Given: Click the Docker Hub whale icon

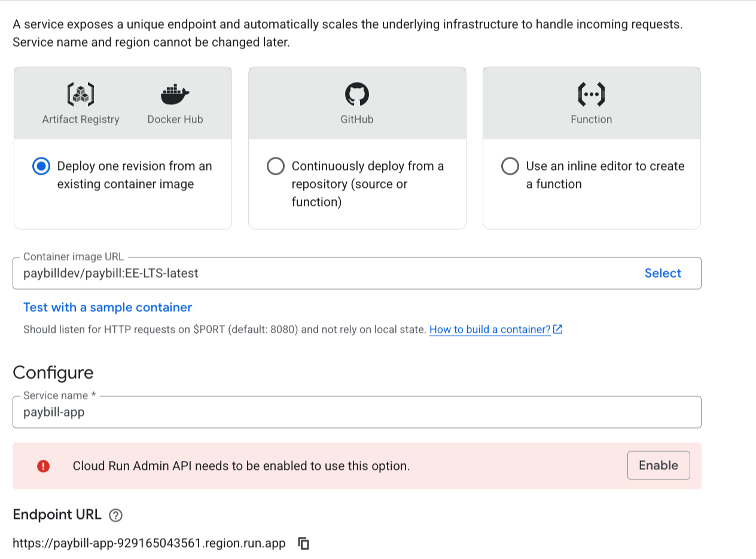Looking at the screenshot, I should pos(175,93).
